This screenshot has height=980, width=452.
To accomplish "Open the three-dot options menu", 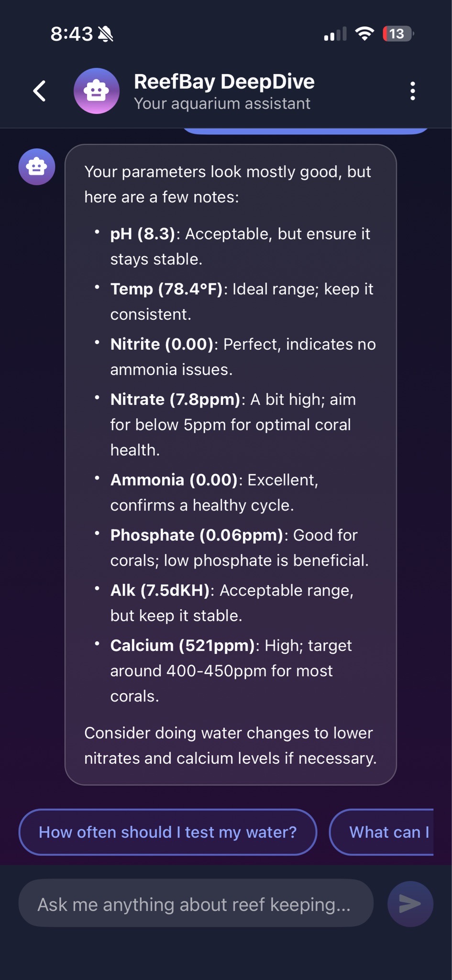I will click(x=412, y=91).
